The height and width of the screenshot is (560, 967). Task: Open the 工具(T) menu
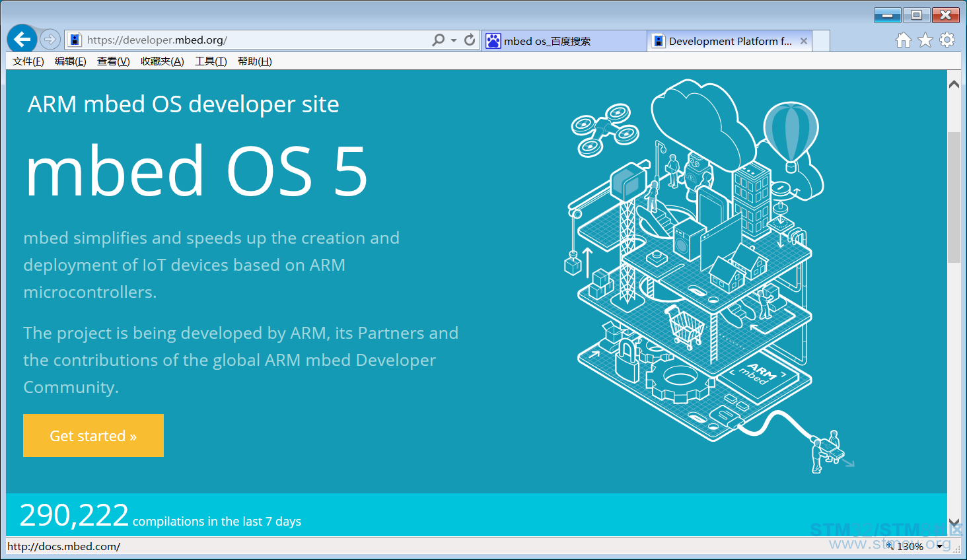pyautogui.click(x=211, y=61)
